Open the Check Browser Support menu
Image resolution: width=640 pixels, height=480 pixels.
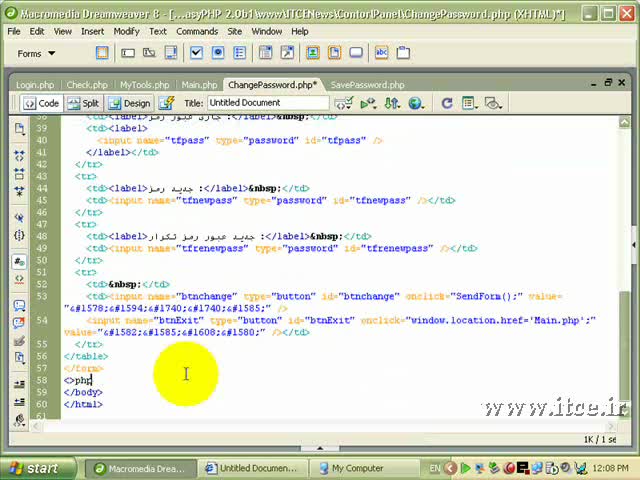344,103
